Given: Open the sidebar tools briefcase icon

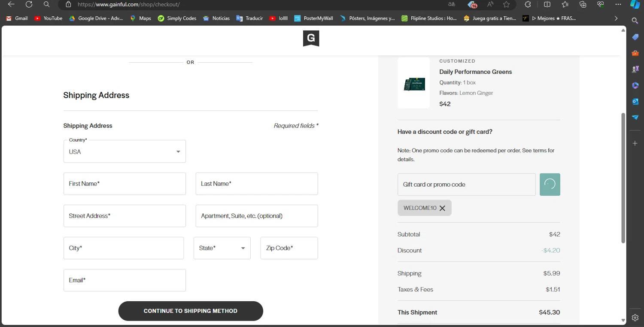Looking at the screenshot, I should click(x=635, y=53).
